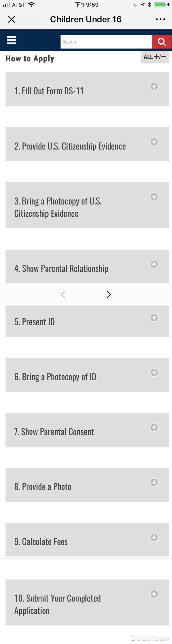Close the Children Under 16 page
Screen dimensions: 172x644
pos(12,19)
